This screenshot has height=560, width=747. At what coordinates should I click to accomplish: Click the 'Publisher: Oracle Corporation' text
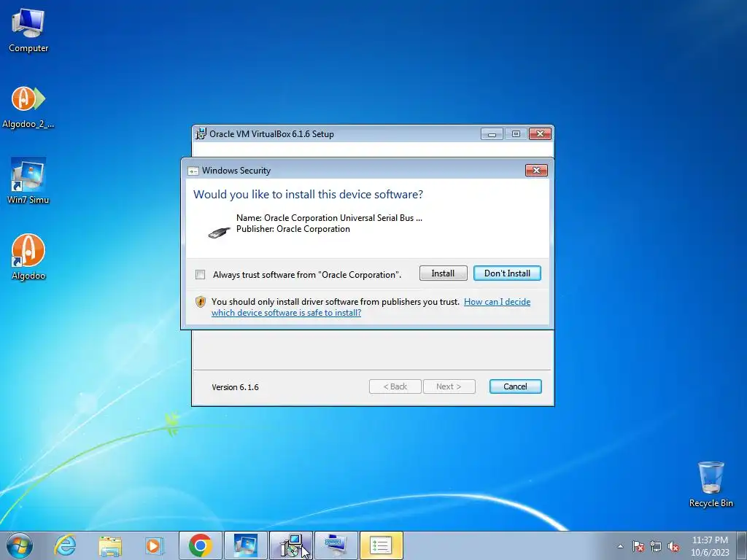click(x=293, y=229)
